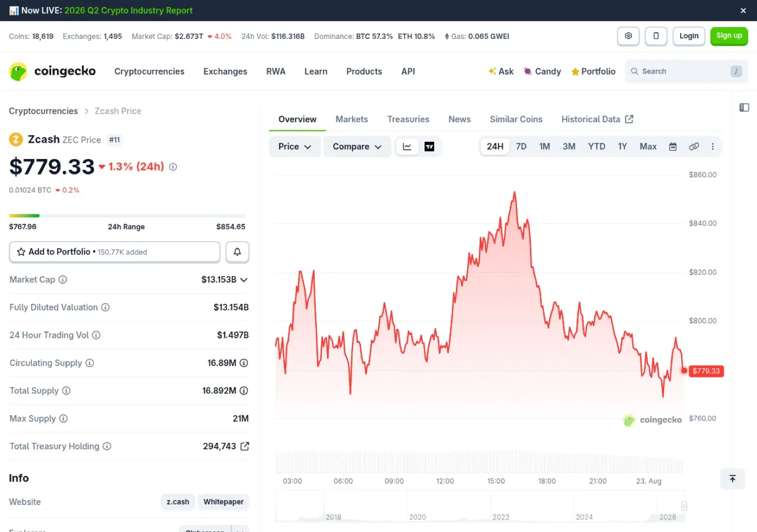Click Add to Portfolio star button
Screen dimensions: 757x532
tap(115, 252)
